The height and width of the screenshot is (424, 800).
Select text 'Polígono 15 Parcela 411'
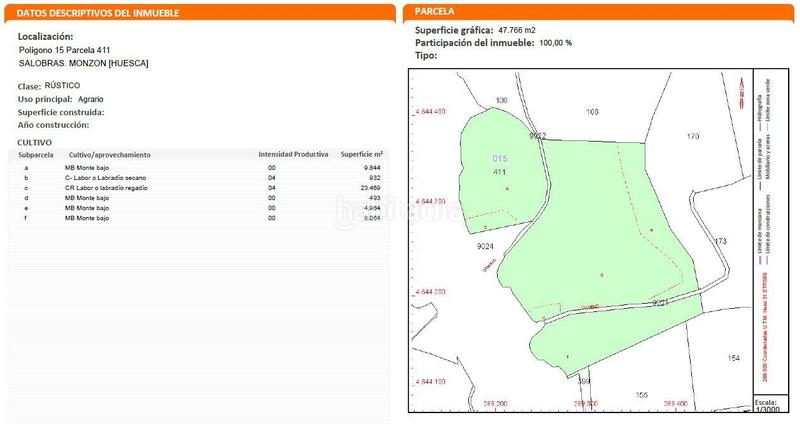pos(64,50)
